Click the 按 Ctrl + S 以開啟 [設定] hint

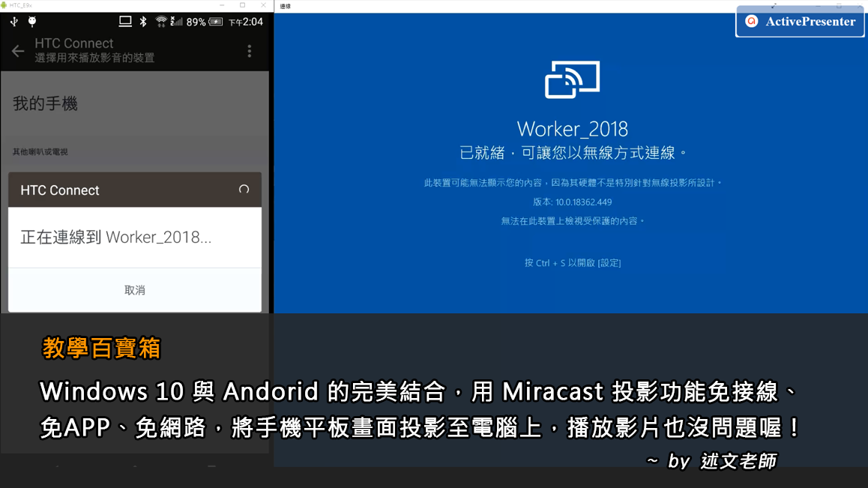(x=573, y=263)
